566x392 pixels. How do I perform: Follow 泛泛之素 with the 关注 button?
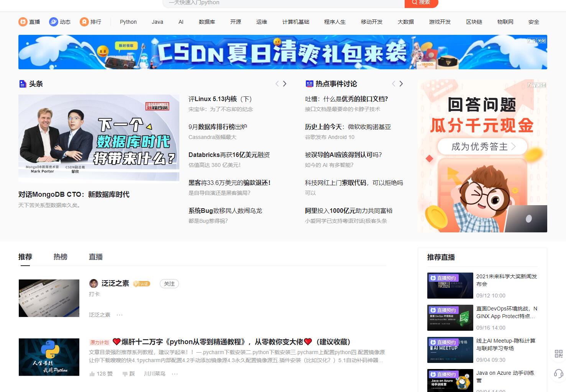[x=169, y=284]
